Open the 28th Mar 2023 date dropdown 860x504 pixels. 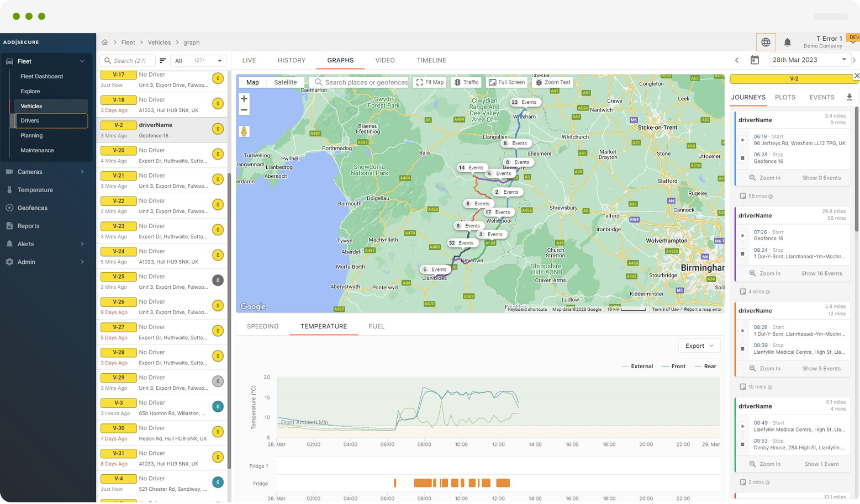point(809,60)
